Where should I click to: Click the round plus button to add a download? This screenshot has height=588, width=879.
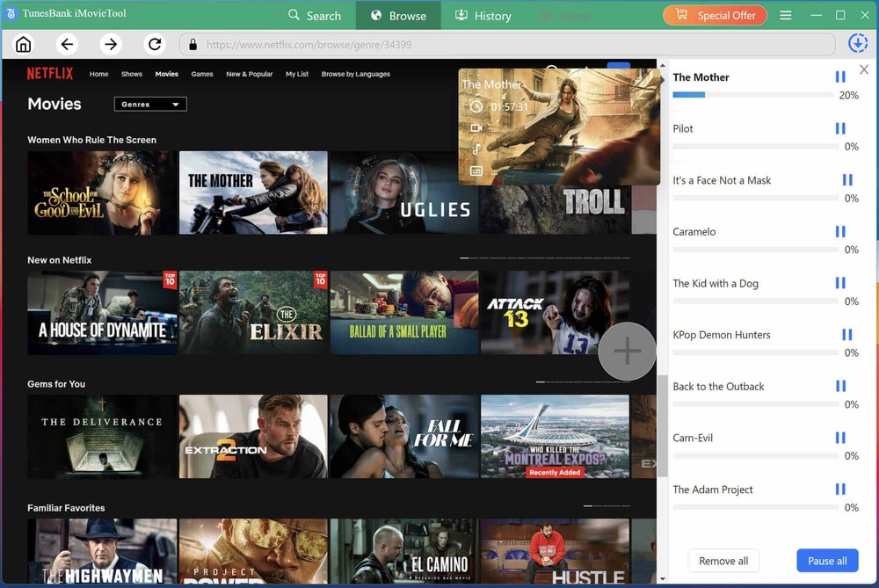pyautogui.click(x=628, y=351)
